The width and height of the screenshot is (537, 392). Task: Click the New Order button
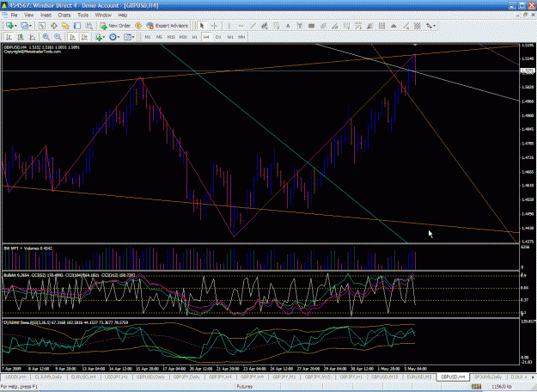pos(115,26)
